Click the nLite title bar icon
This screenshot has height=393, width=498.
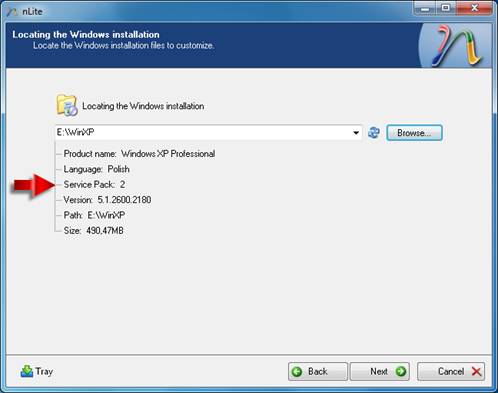(12, 12)
